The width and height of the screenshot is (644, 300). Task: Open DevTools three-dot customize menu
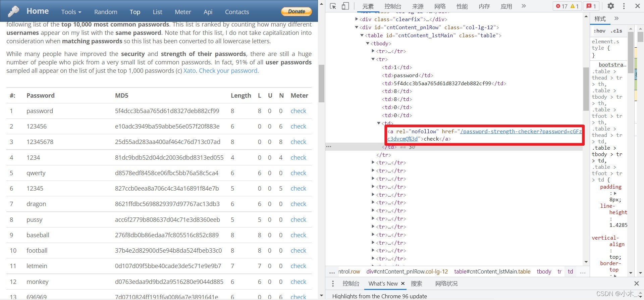click(624, 6)
